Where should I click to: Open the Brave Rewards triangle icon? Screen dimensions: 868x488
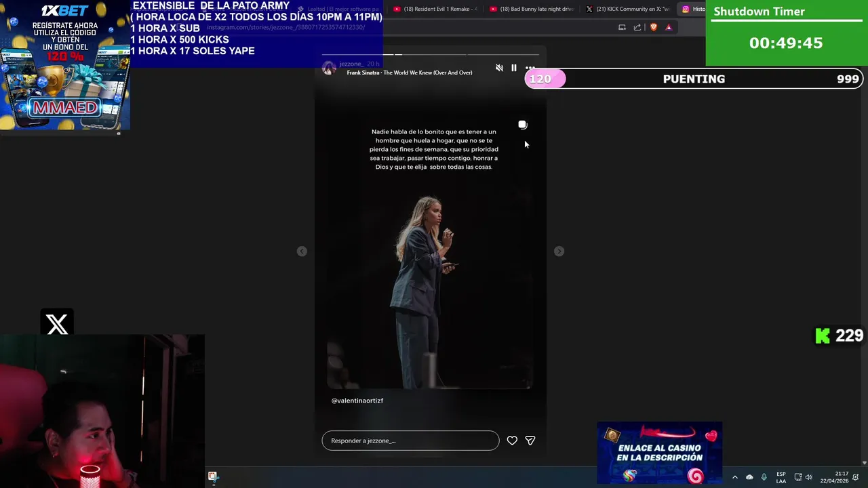click(x=669, y=27)
